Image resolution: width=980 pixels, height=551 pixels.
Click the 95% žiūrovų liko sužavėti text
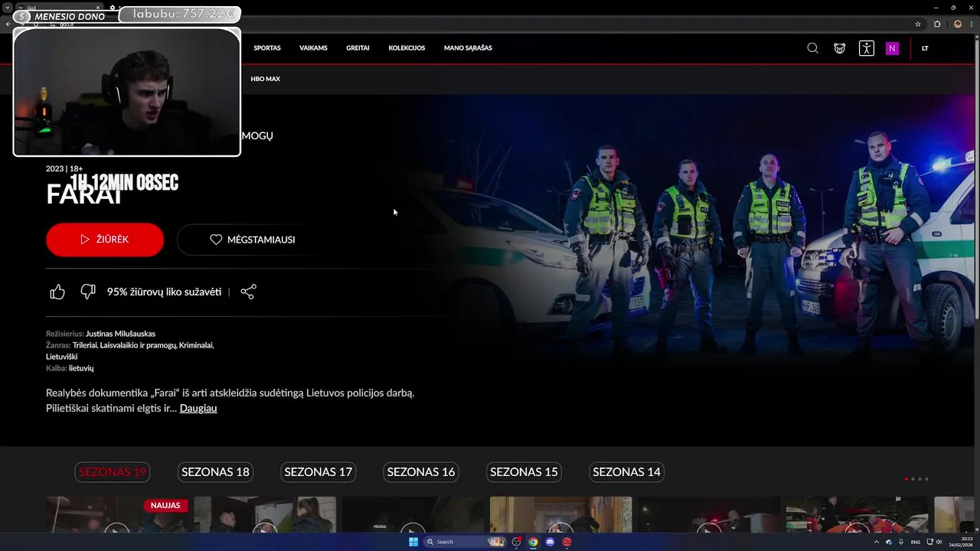point(164,292)
